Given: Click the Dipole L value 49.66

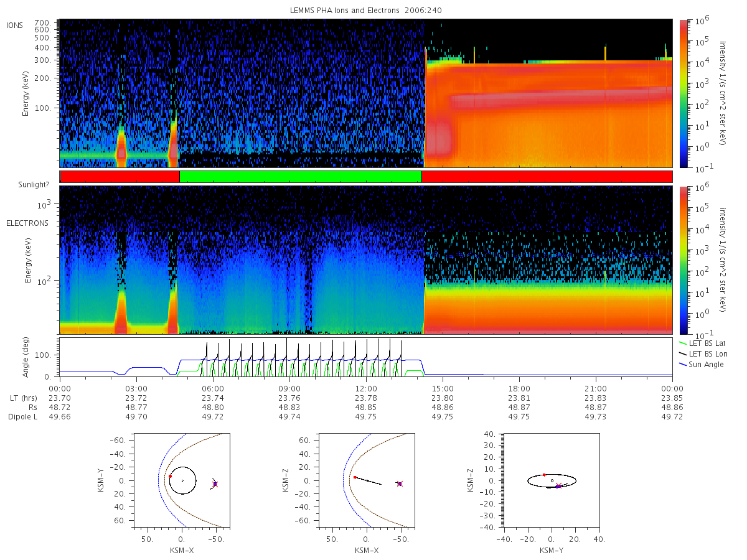Looking at the screenshot, I should click(60, 416).
